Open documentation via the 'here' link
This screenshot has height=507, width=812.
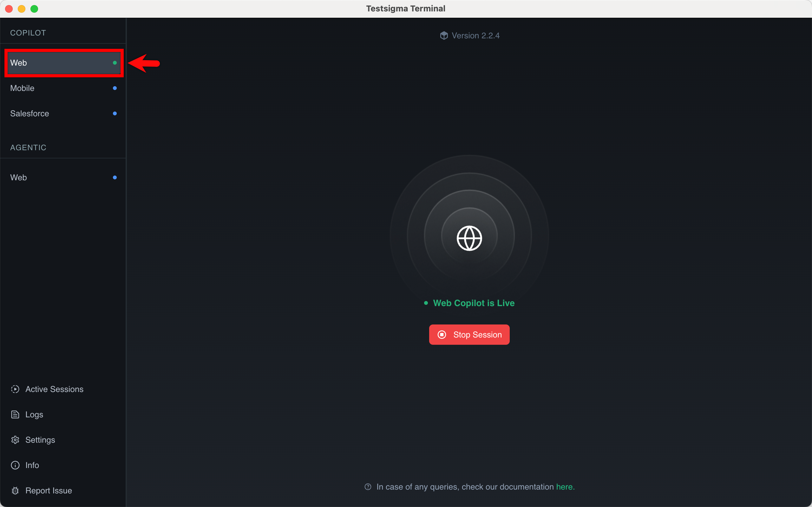tap(565, 486)
